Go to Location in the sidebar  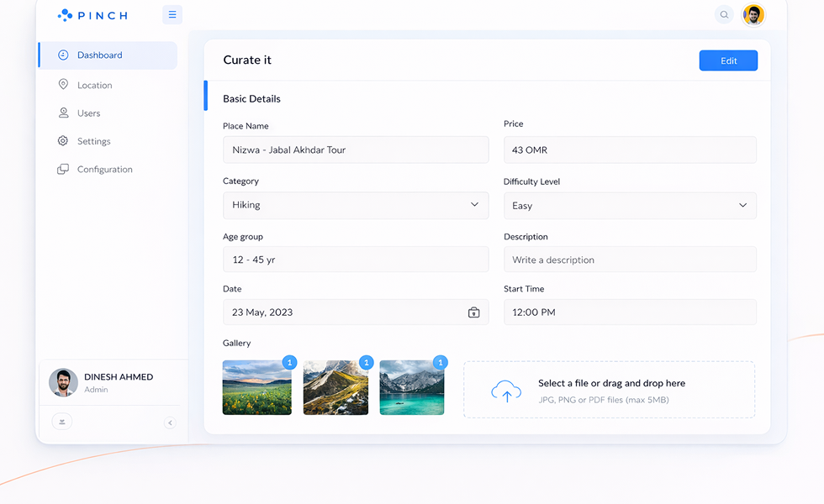[94, 85]
